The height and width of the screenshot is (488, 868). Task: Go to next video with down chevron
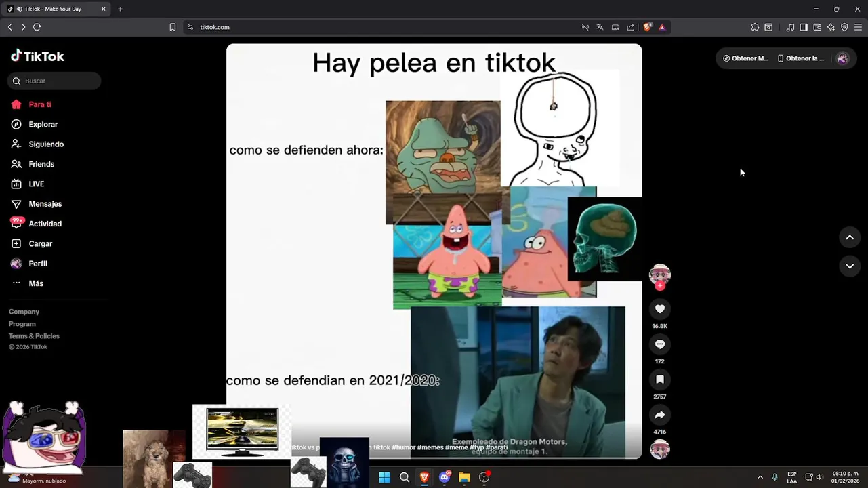click(x=850, y=266)
